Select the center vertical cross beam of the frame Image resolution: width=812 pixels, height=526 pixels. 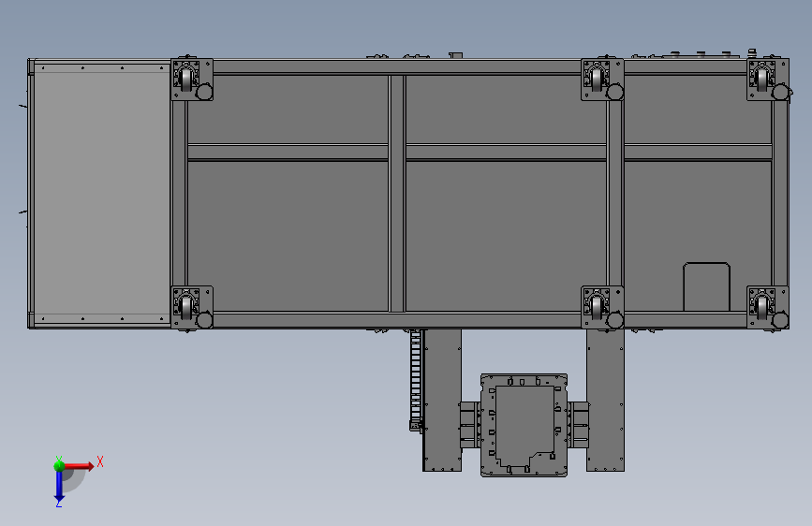(x=397, y=194)
